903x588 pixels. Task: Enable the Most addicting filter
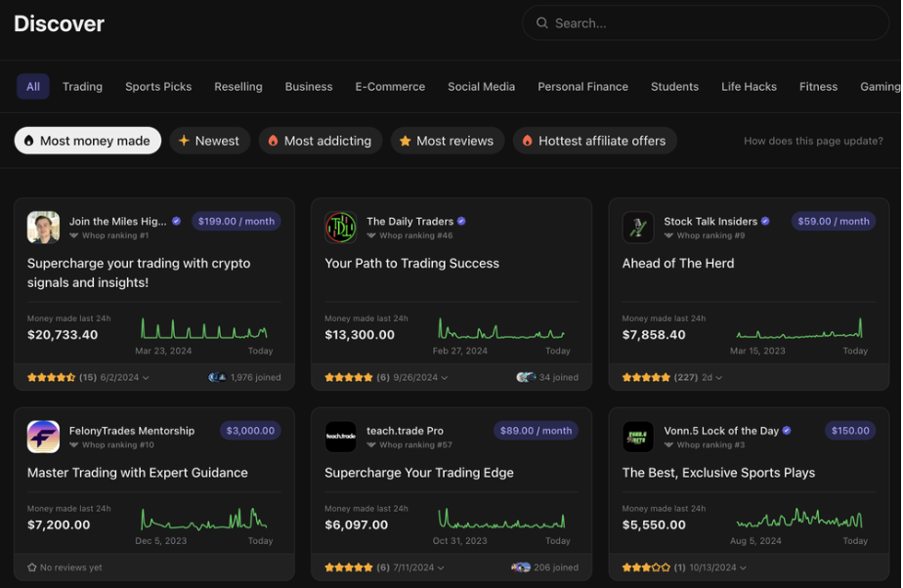click(x=320, y=140)
